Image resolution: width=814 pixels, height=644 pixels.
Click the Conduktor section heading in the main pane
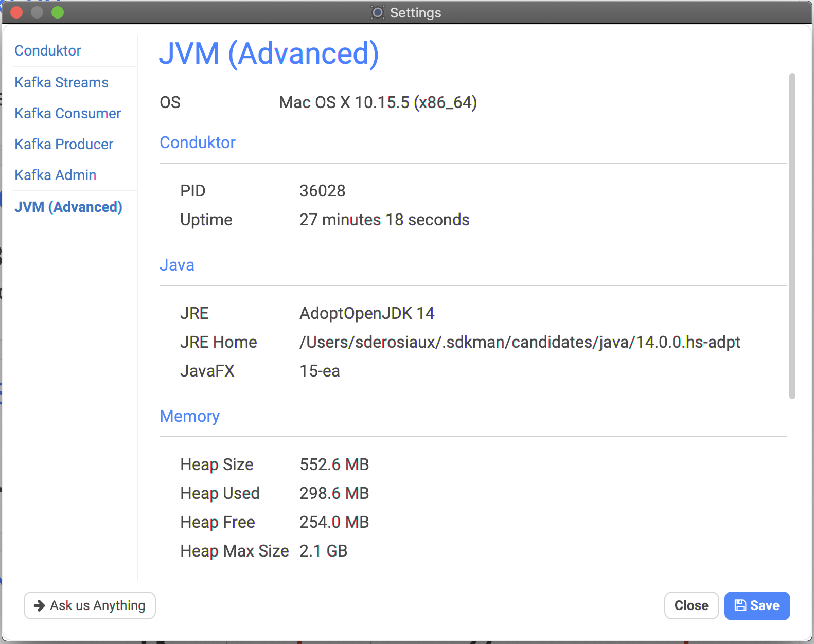(x=198, y=142)
